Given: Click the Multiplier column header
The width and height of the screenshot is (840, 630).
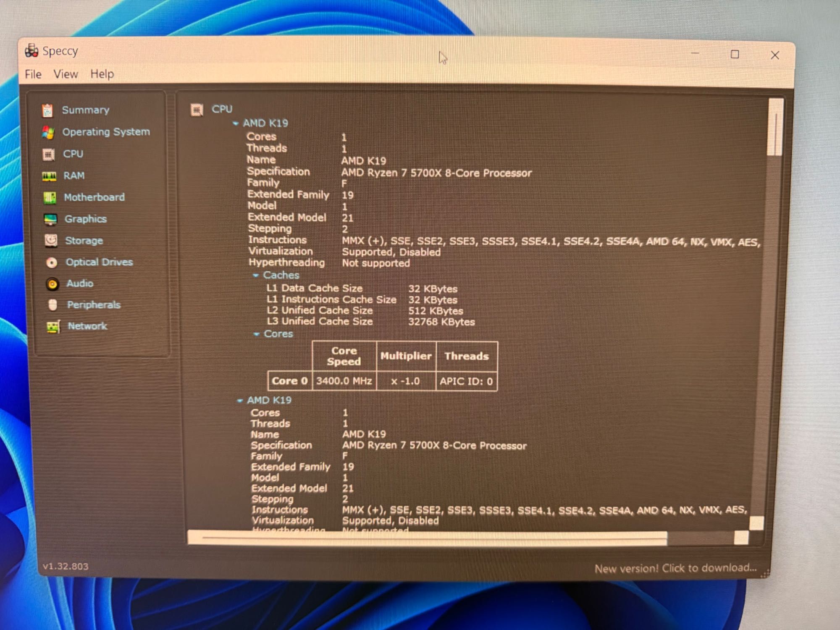Looking at the screenshot, I should [x=406, y=356].
